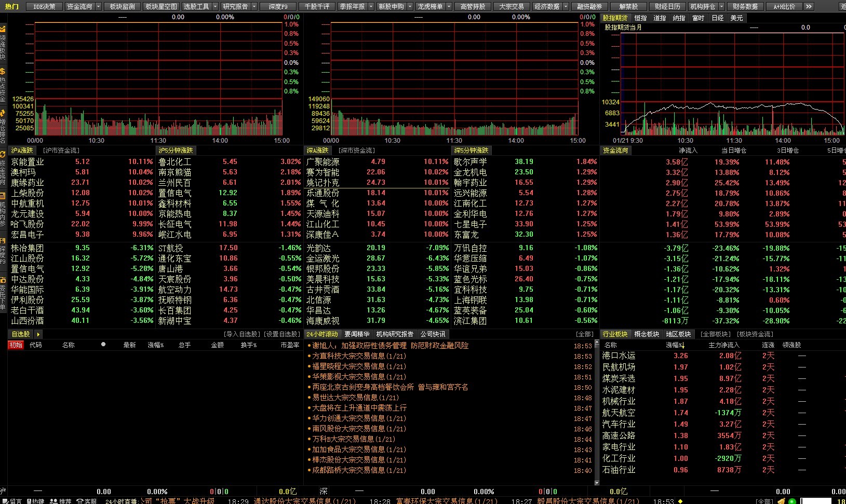Click the 大宗交易 toolbar button

(512, 6)
